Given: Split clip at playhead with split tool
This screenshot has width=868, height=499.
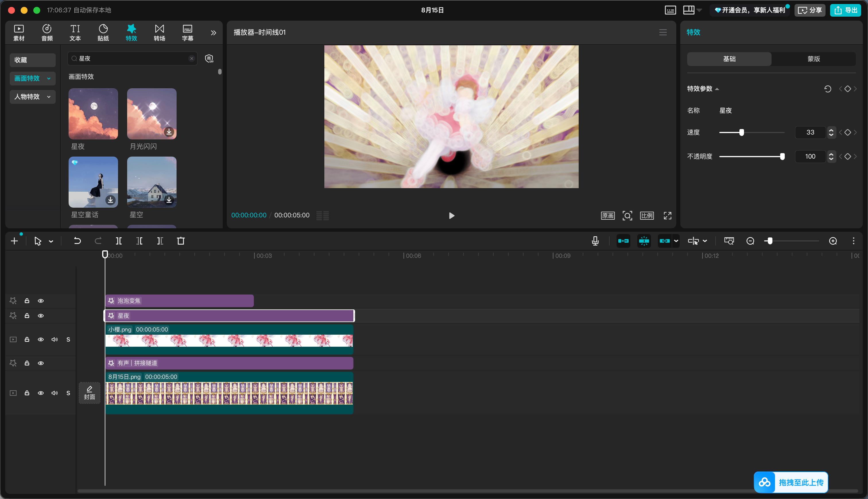Looking at the screenshot, I should [119, 241].
